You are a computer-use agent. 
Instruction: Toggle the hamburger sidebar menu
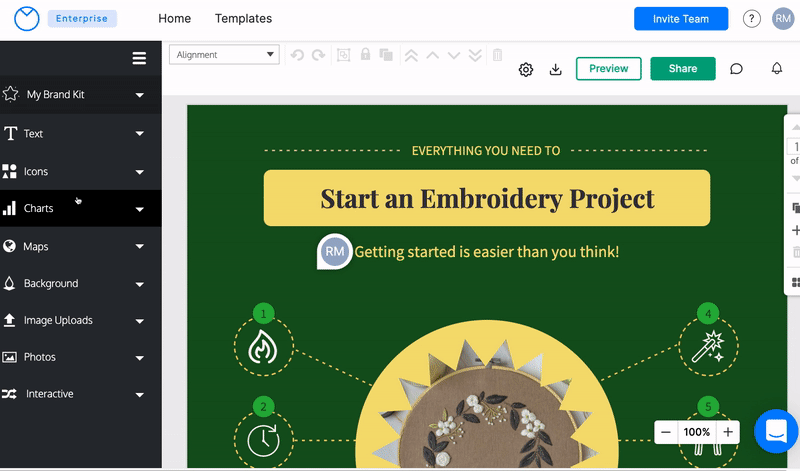pyautogui.click(x=139, y=58)
